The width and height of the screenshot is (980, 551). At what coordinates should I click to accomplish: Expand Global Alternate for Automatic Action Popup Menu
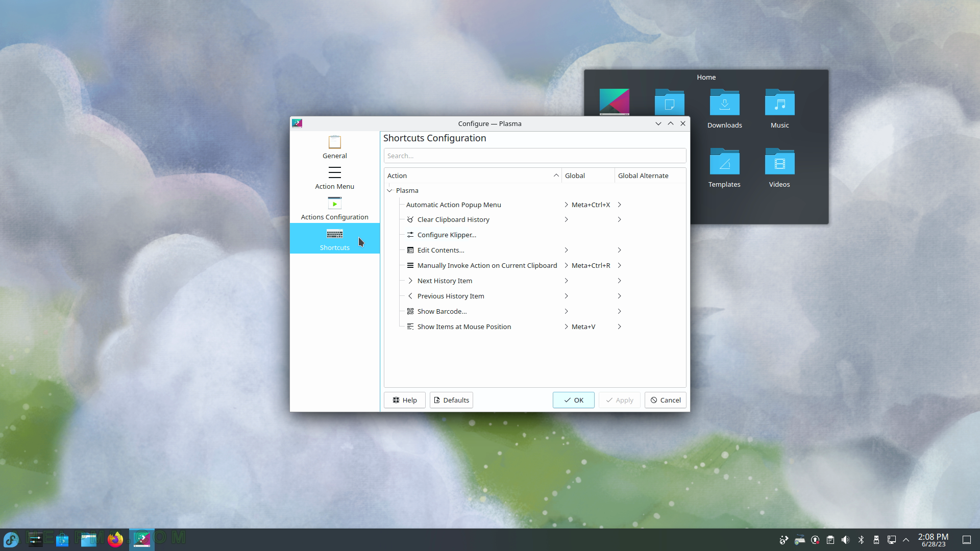pyautogui.click(x=619, y=205)
